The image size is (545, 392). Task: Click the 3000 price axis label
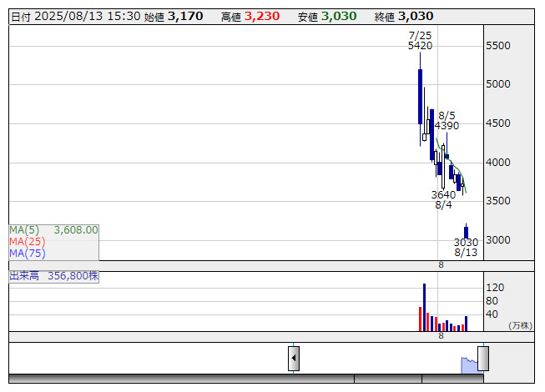coord(498,240)
